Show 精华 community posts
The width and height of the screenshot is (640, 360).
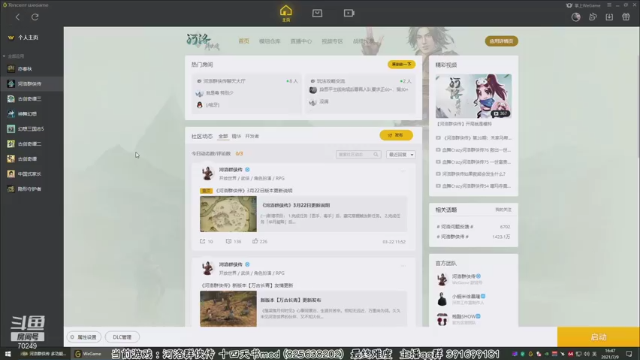(236, 136)
